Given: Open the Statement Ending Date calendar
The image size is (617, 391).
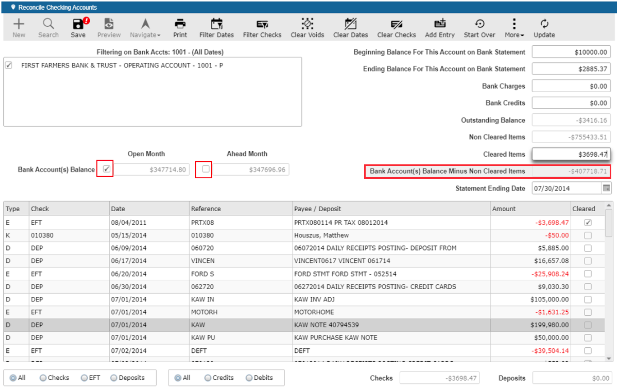Looking at the screenshot, I should [x=606, y=188].
